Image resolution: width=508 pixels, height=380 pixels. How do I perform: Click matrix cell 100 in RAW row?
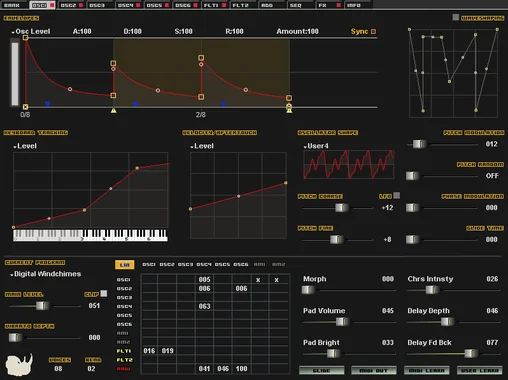tap(241, 369)
